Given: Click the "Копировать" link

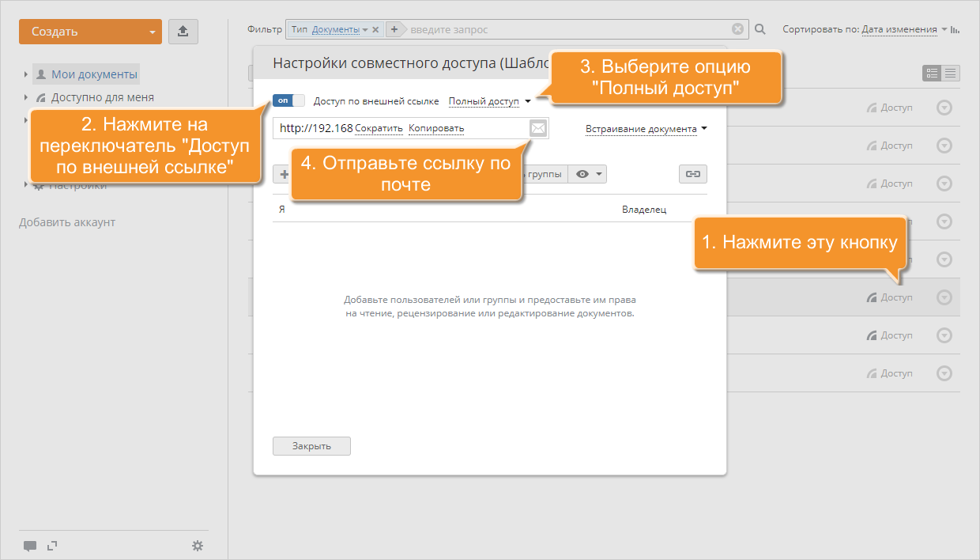Looking at the screenshot, I should (x=436, y=128).
